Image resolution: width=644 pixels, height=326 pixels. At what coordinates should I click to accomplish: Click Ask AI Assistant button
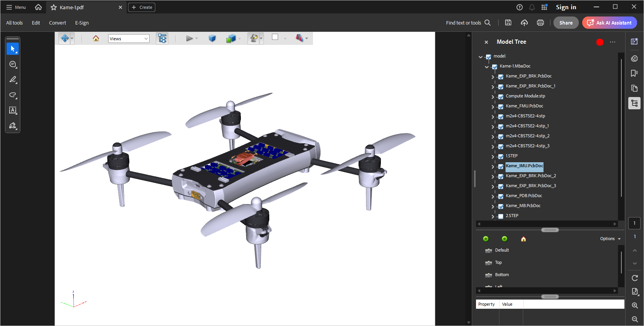(609, 23)
